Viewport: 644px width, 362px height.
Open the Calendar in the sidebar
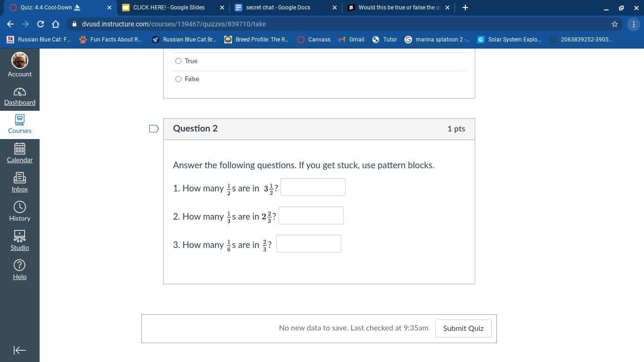[20, 153]
